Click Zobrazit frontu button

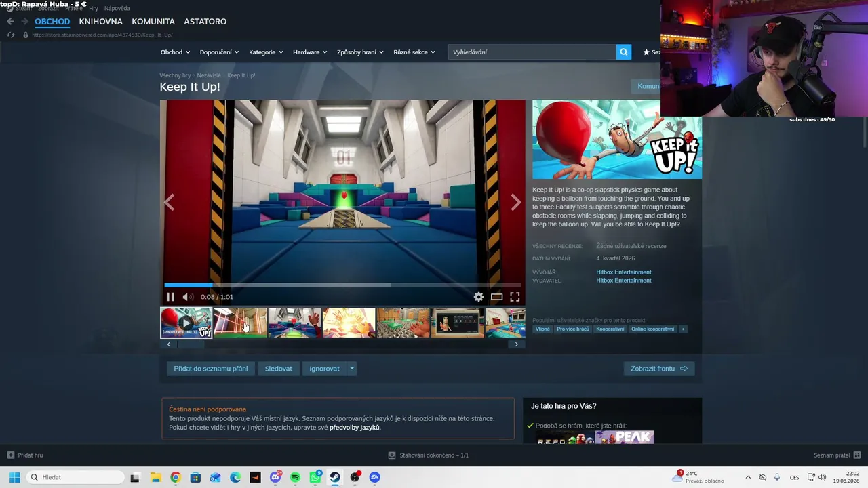click(659, 369)
